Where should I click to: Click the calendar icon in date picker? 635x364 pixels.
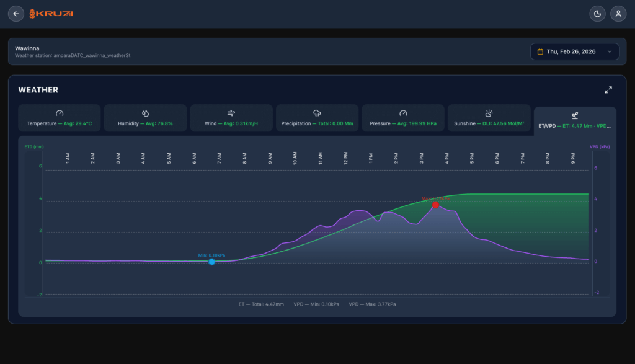540,51
